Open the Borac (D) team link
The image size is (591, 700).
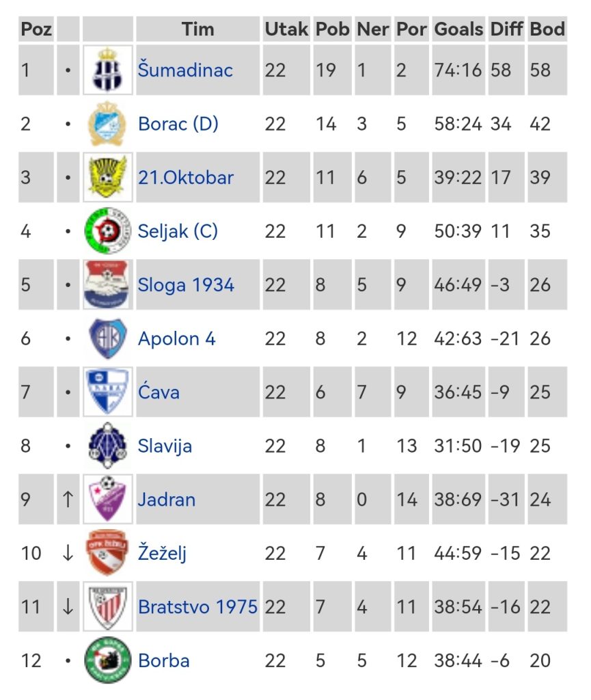[178, 124]
